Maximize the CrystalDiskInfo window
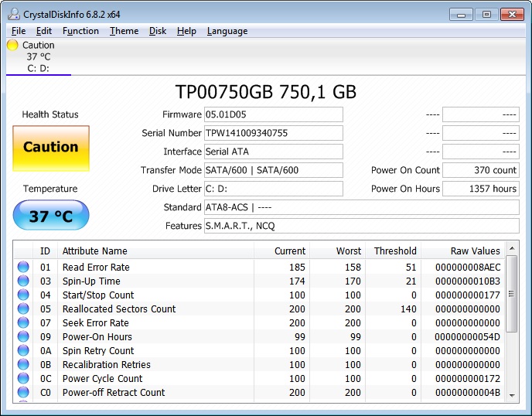Screen dimensions: 532x416 (x=486, y=15)
